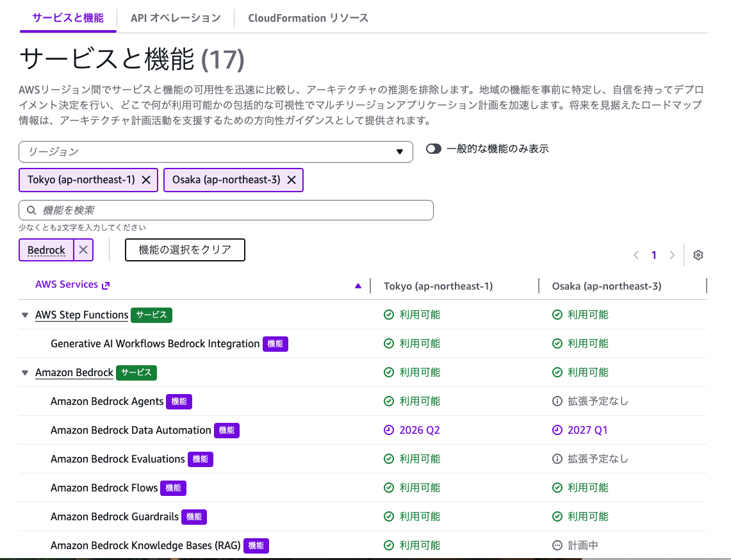
Task: Click 機能 badge beside Amazon Bedrock Flows
Action: pos(174,488)
